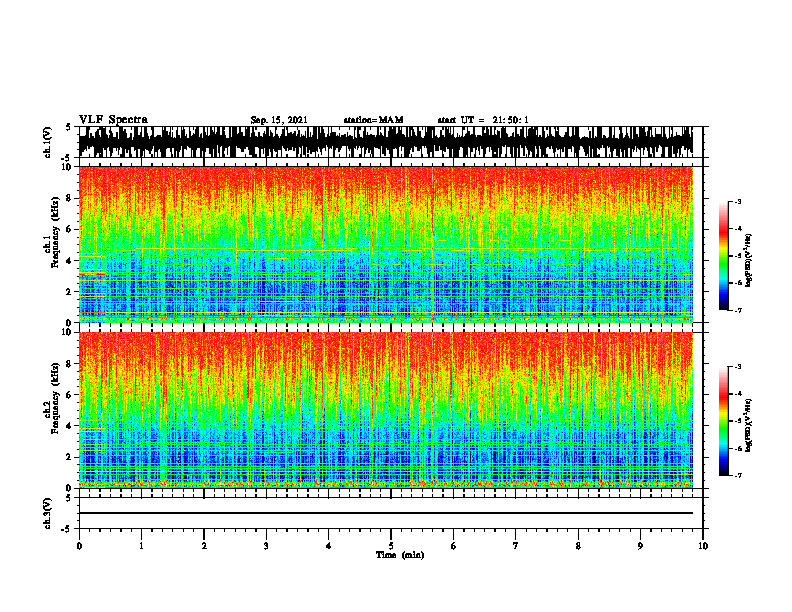Click time axis tick label "0"
The width and height of the screenshot is (792, 612).
click(79, 546)
